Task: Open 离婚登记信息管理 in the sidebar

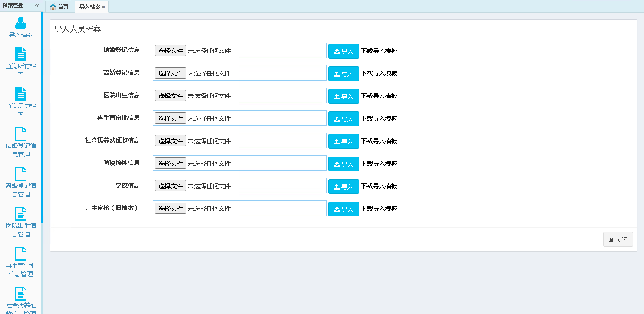Action: tap(20, 174)
